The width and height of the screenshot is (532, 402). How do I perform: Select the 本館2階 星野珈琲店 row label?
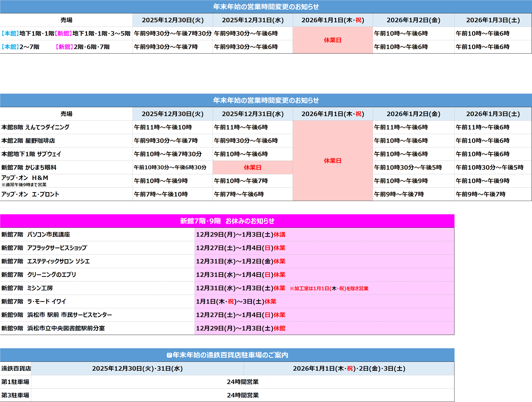pos(28,141)
